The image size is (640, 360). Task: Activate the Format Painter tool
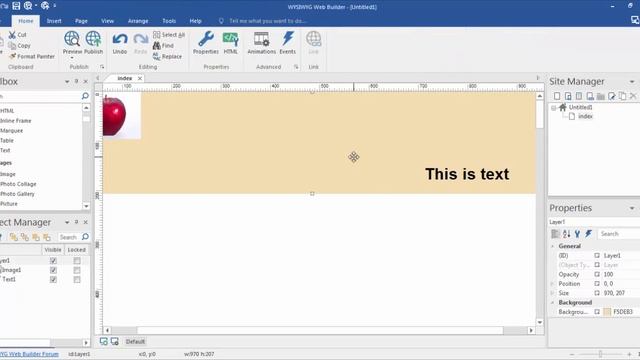pyautogui.click(x=32, y=56)
